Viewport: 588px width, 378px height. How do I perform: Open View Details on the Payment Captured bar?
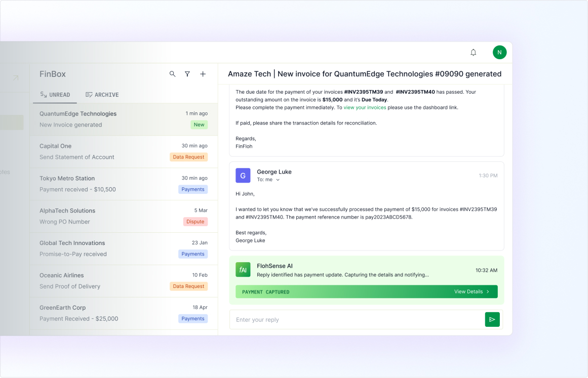pos(472,292)
